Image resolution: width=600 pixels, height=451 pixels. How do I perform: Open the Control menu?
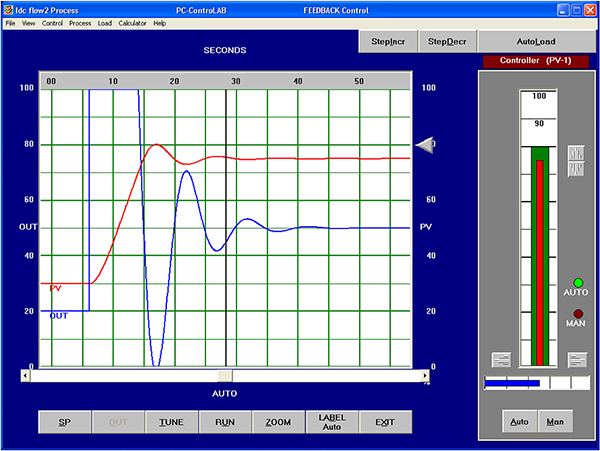pyautogui.click(x=52, y=23)
